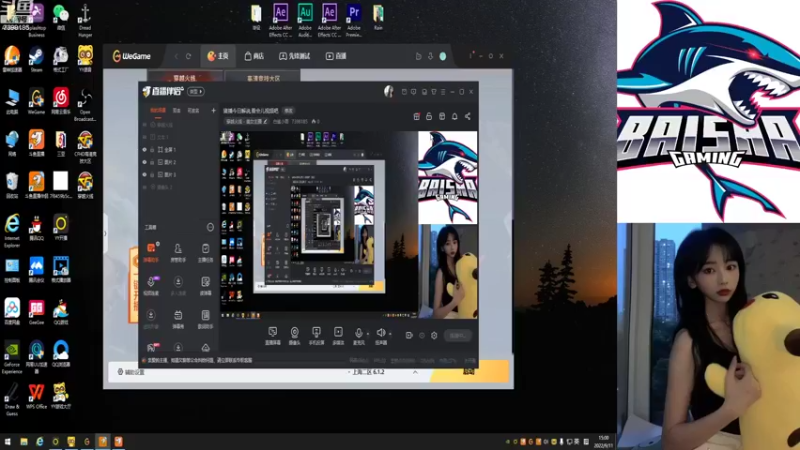
Task: Open the red-dot calendar icon in companion header
Action: (x=416, y=116)
